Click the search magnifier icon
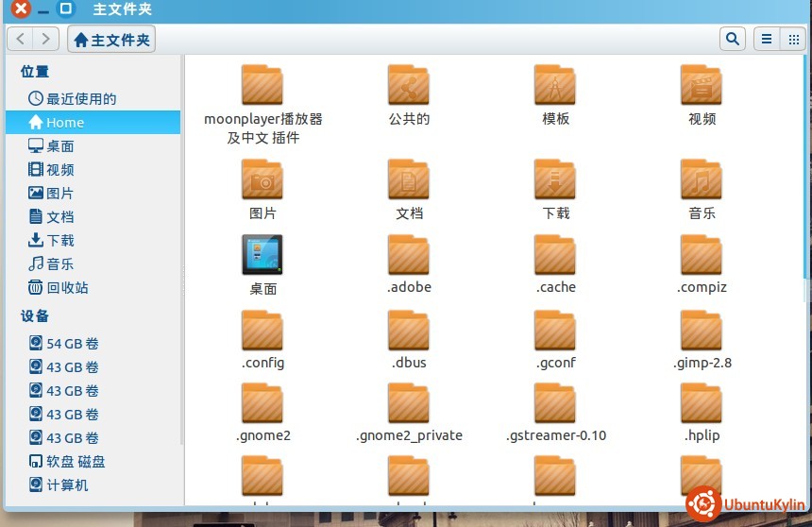Viewport: 812px width, 527px height. point(733,39)
